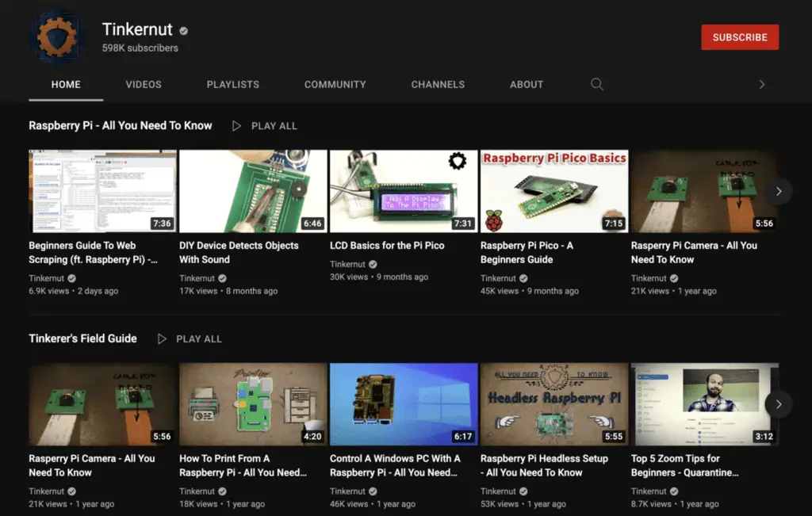Open the Videos tab
This screenshot has height=516, width=812.
[144, 84]
